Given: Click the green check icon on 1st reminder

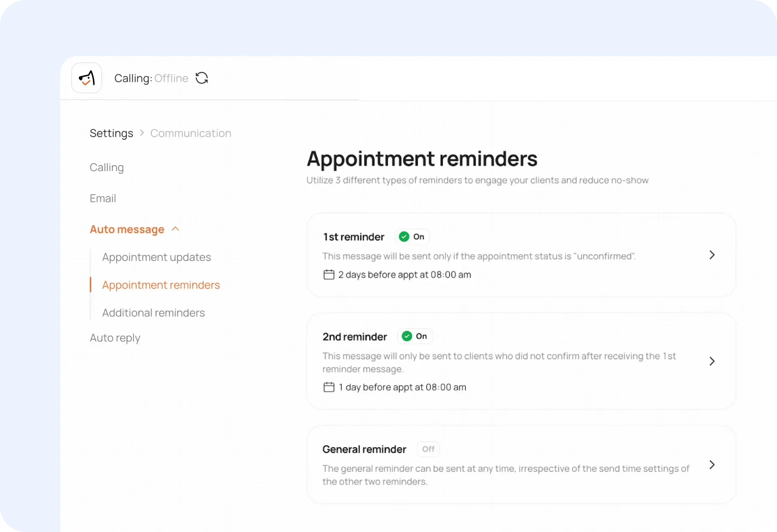Looking at the screenshot, I should tap(405, 236).
